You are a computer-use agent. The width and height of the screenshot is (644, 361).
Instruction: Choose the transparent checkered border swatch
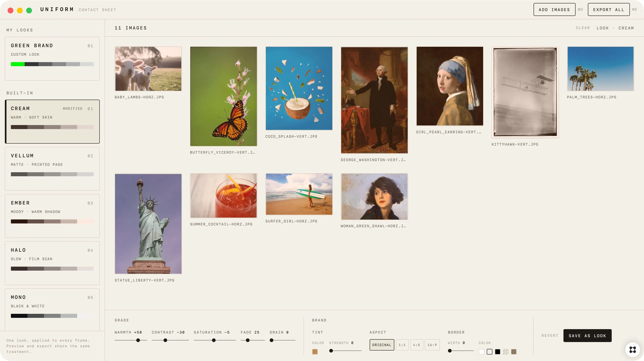(x=506, y=352)
